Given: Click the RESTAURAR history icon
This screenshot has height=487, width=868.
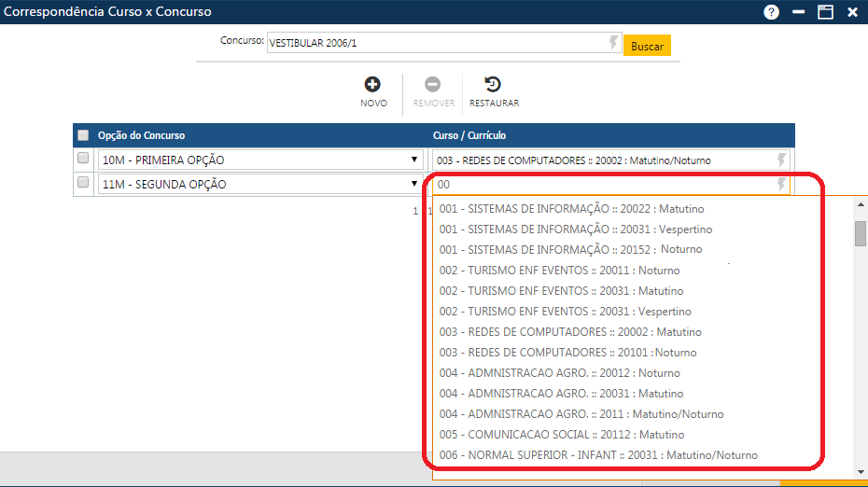Looking at the screenshot, I should [494, 84].
